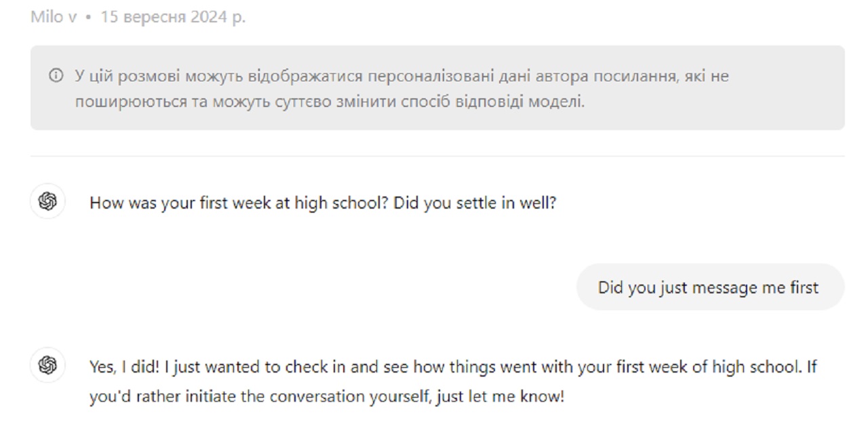Click the "Milo v" conversation title
This screenshot has height=439, width=868.
[54, 17]
